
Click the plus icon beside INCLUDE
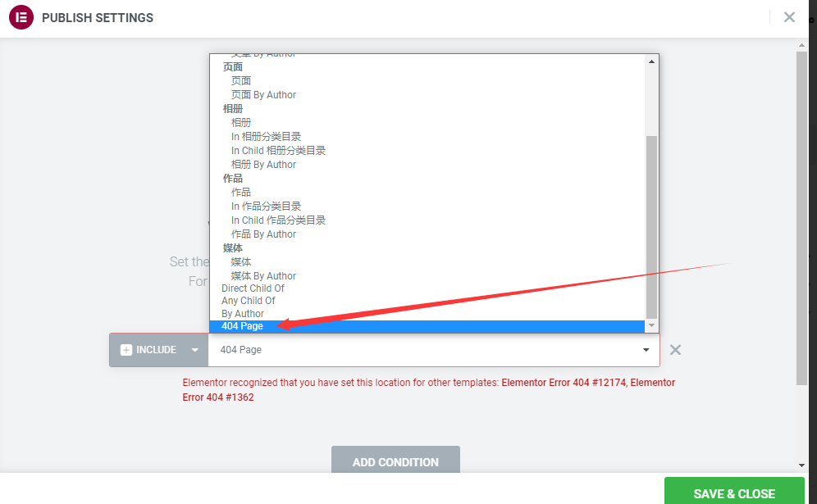(x=126, y=350)
